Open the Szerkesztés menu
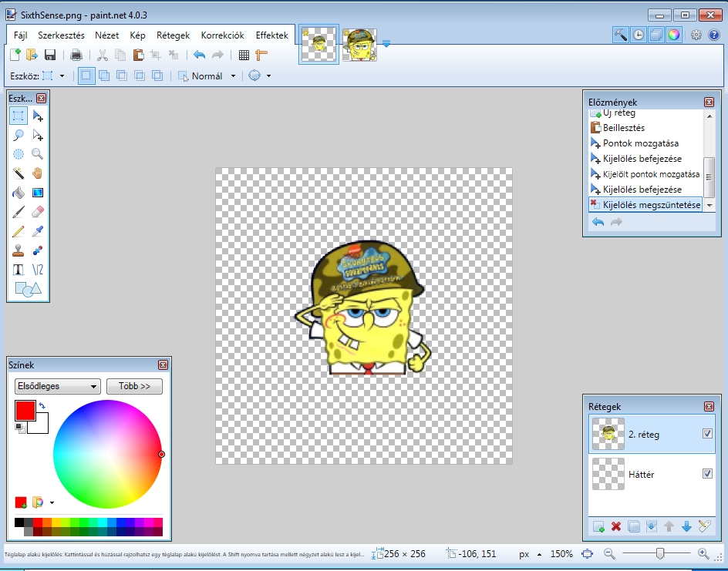This screenshot has height=571, width=728. click(x=61, y=35)
